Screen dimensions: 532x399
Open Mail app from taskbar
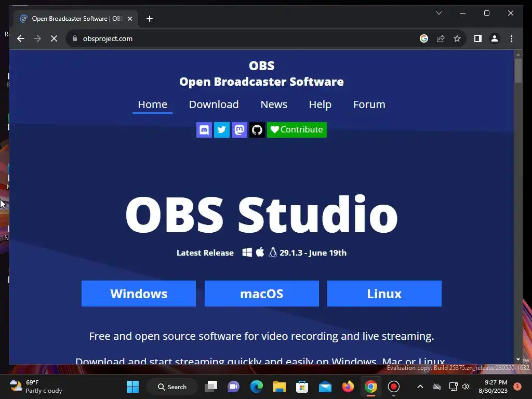(325, 387)
